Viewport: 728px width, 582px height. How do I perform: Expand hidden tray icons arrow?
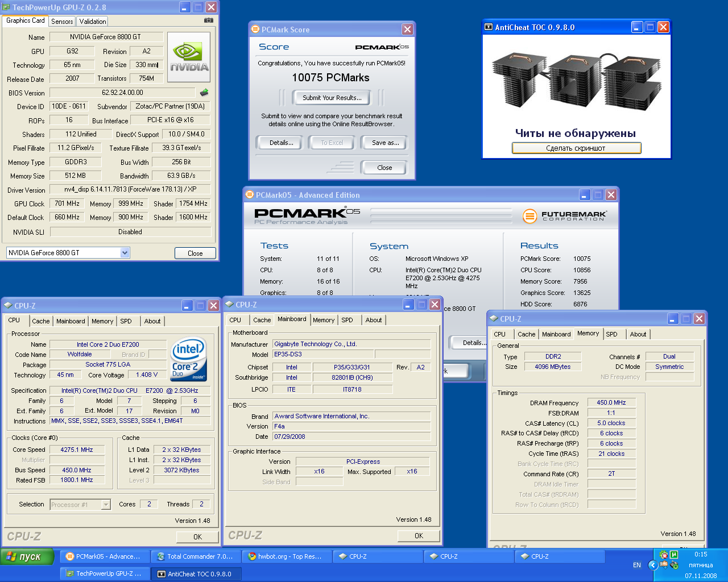click(653, 565)
